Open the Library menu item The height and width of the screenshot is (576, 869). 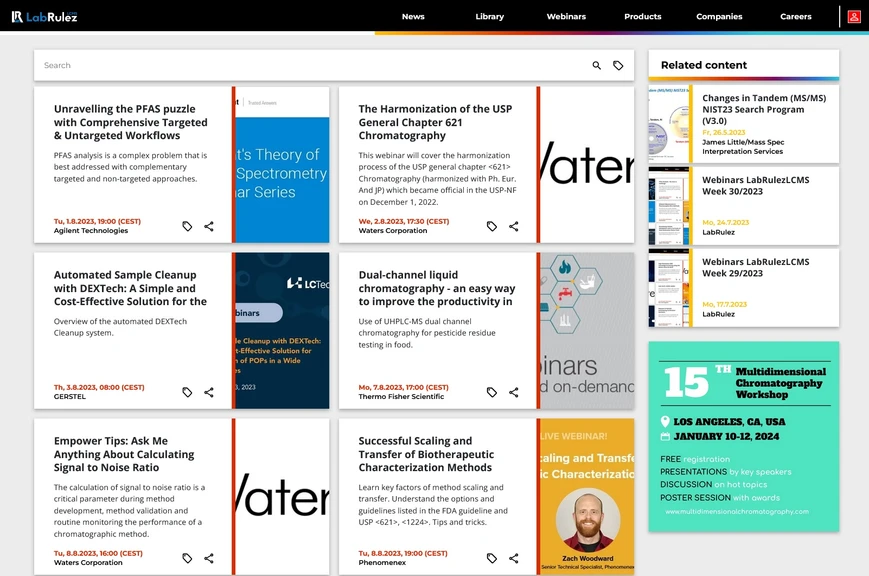point(489,17)
